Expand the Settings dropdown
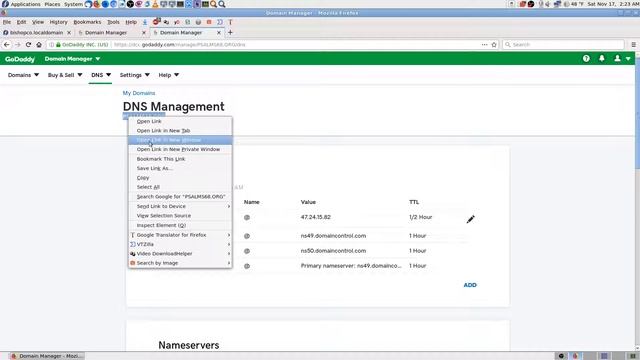640x360 pixels. coord(135,75)
